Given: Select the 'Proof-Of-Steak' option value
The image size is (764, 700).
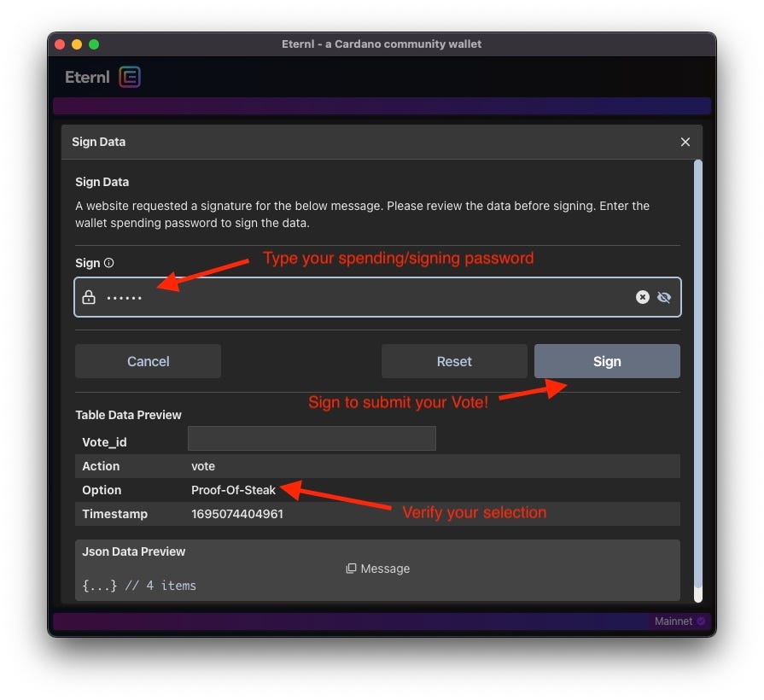Looking at the screenshot, I should tap(233, 490).
